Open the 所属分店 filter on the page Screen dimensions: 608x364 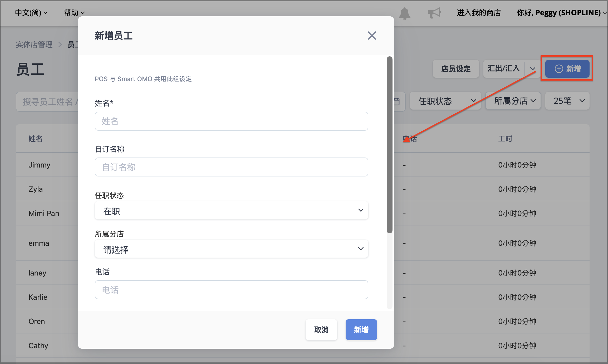point(513,101)
